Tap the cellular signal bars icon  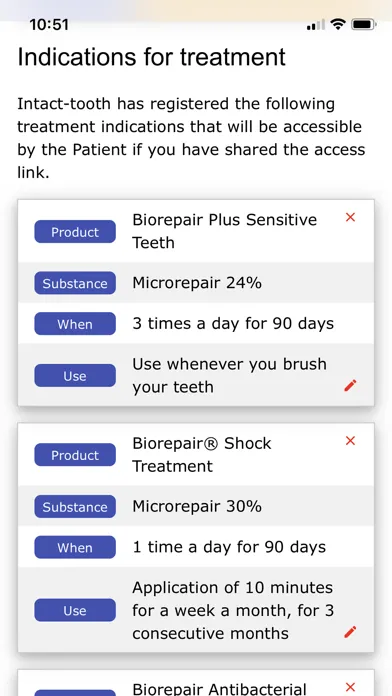316,25
